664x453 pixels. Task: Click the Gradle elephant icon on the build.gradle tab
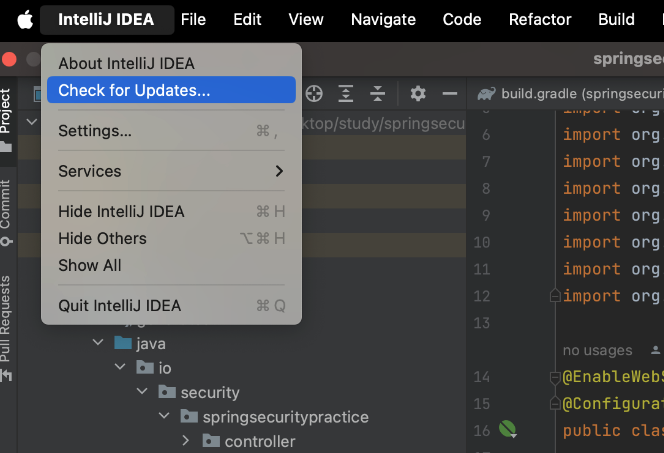click(x=486, y=94)
